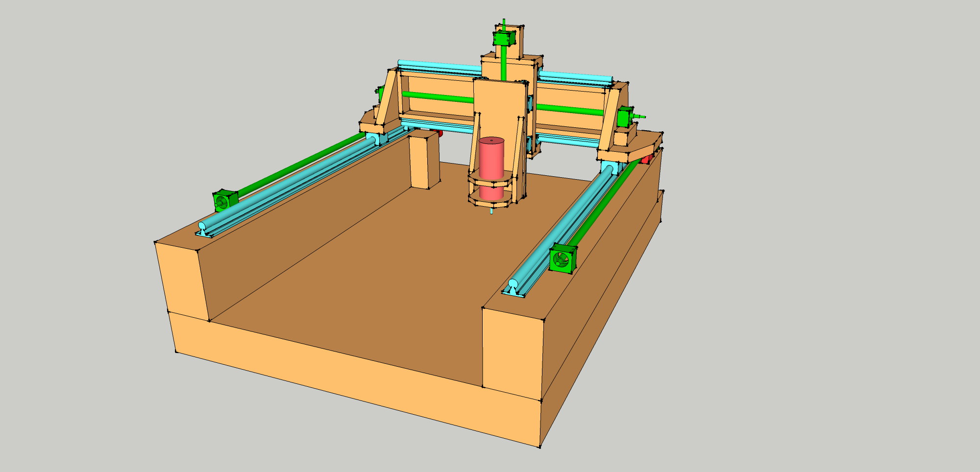Image resolution: width=980 pixels, height=472 pixels.
Task: Select the small cyan tool bit under the spindle
Action: 491,211
